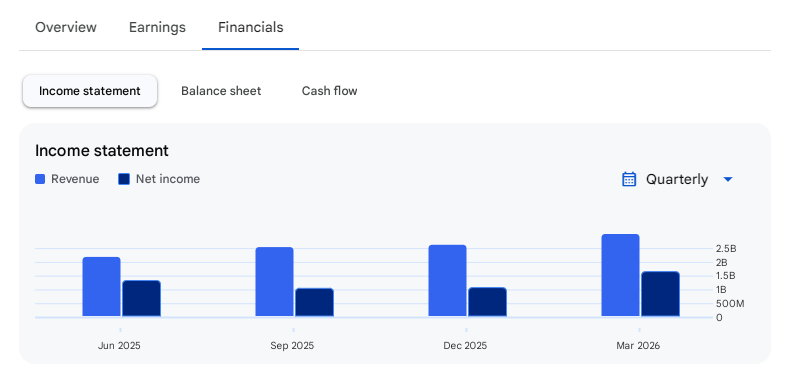Select the Dec 2025 revenue bar

pyautogui.click(x=447, y=281)
